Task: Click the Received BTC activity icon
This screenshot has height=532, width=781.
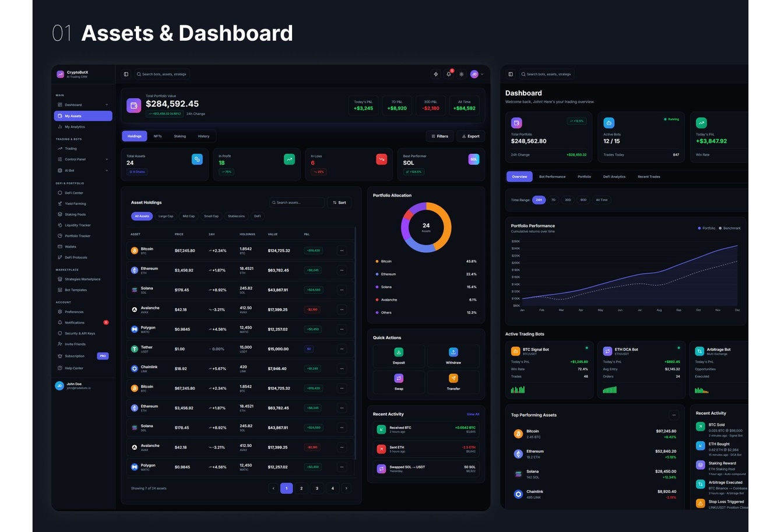Action: click(381, 429)
